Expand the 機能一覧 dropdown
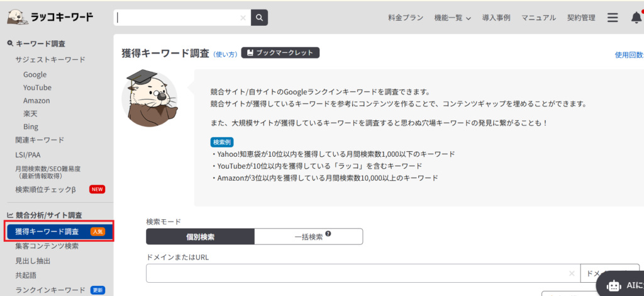Viewport: 644px width, 296px height. point(452,18)
